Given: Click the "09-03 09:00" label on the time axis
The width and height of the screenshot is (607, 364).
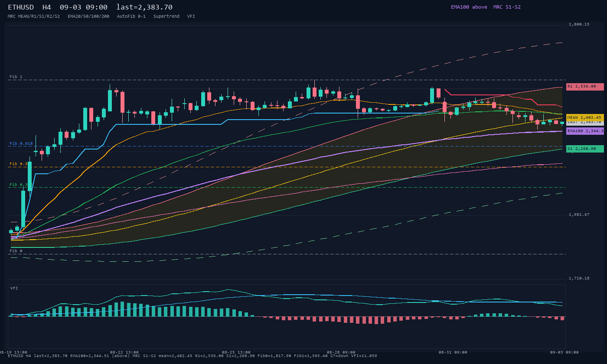Looking at the screenshot, I should (x=565, y=352).
